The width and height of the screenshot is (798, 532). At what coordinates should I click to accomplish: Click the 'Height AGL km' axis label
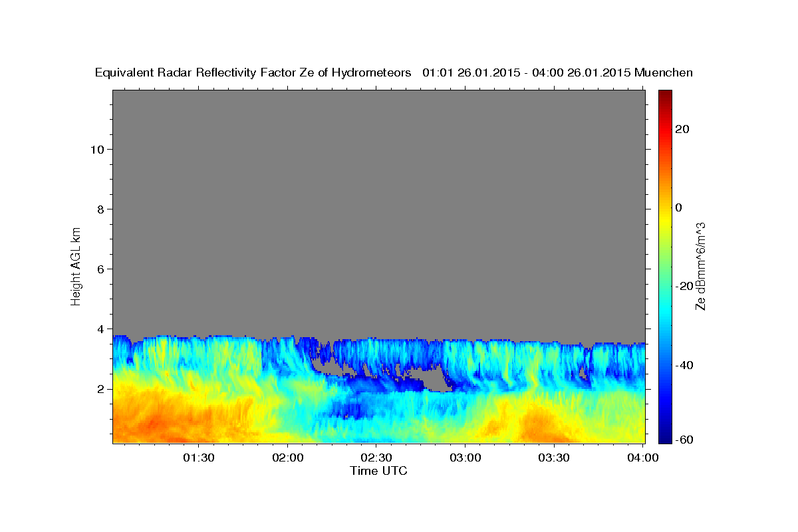click(76, 265)
